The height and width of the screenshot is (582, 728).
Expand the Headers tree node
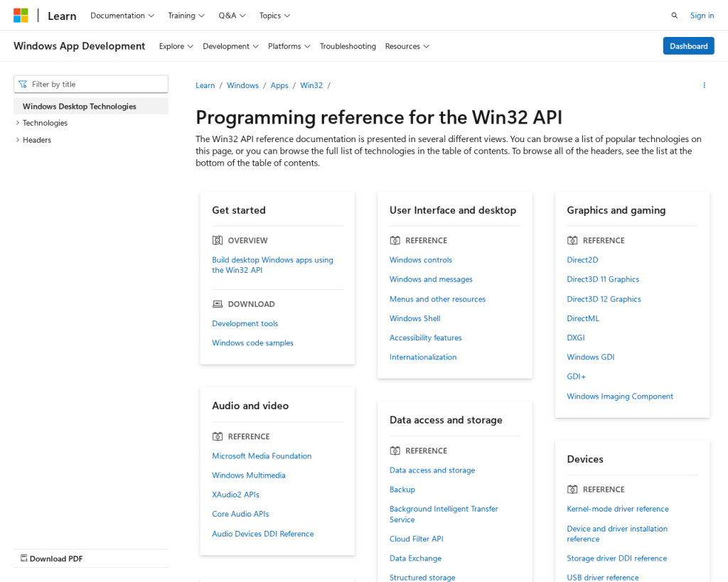pyautogui.click(x=18, y=140)
